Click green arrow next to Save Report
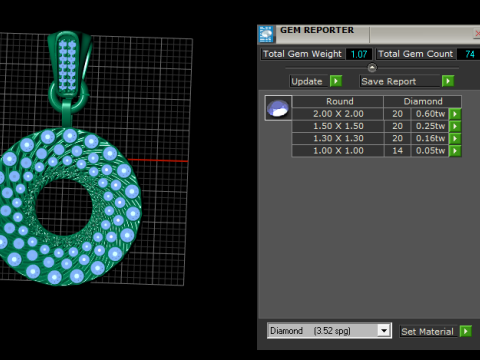The width and height of the screenshot is (480, 360). pyautogui.click(x=448, y=81)
